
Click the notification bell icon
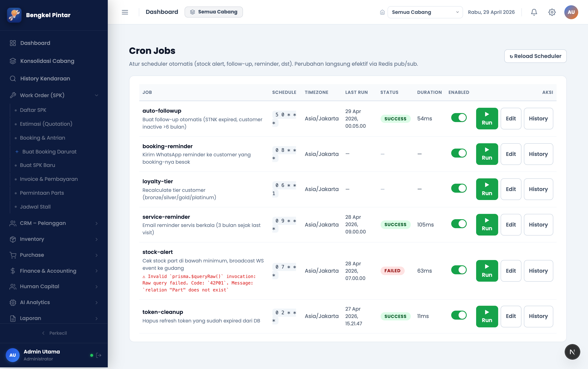click(x=534, y=12)
